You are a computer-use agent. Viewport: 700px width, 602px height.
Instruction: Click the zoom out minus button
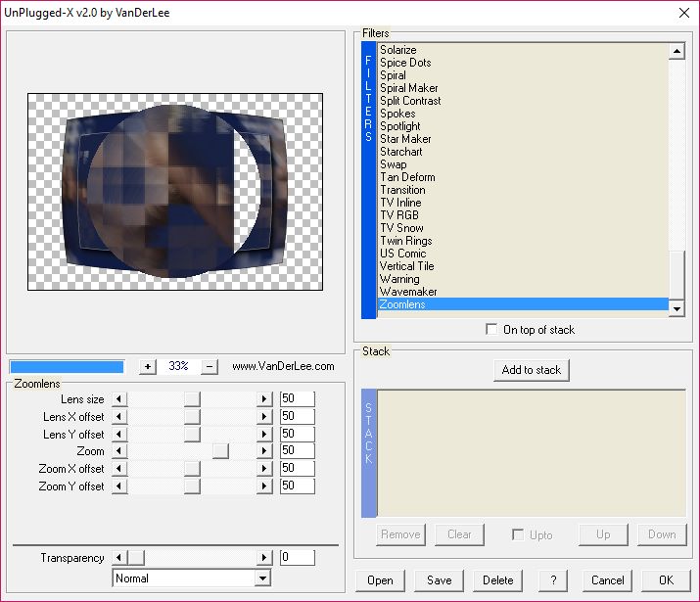pos(210,367)
